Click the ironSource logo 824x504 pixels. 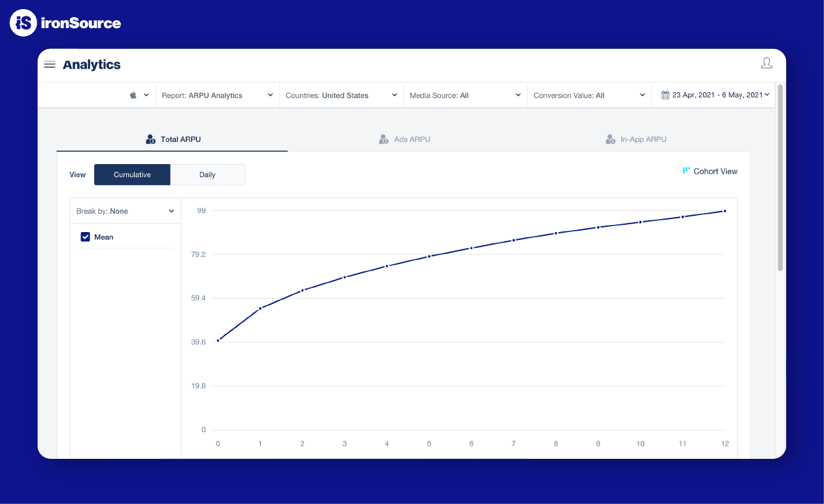point(65,23)
